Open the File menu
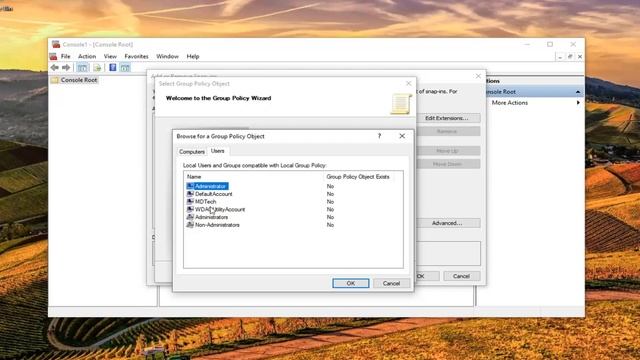This screenshot has height=360, width=640. click(65, 56)
